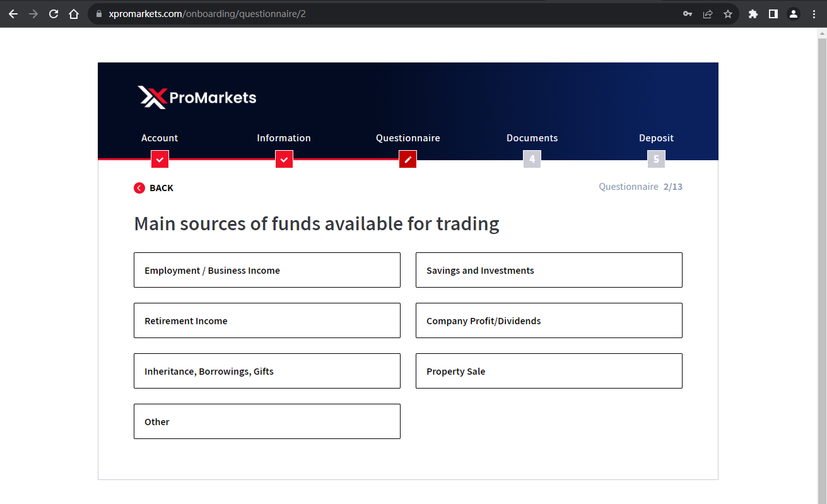
Task: Click the Questionnaire 2/13 progress text
Action: click(640, 187)
